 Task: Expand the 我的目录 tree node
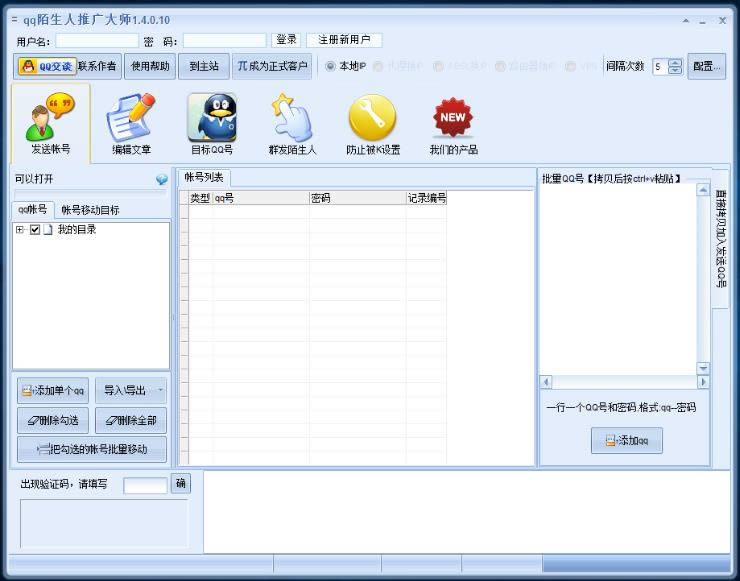tap(20, 230)
